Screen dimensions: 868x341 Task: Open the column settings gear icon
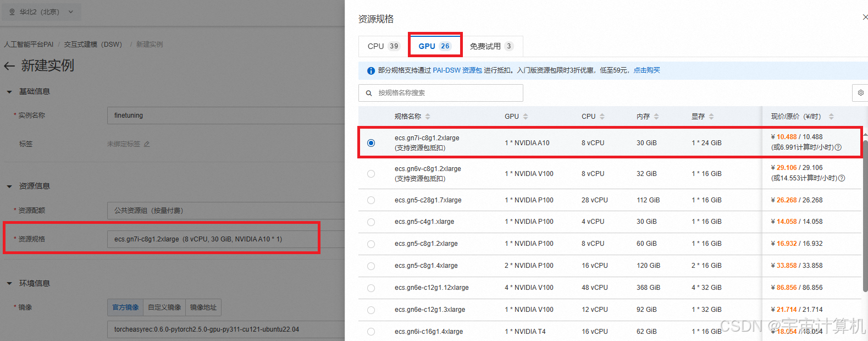(861, 93)
